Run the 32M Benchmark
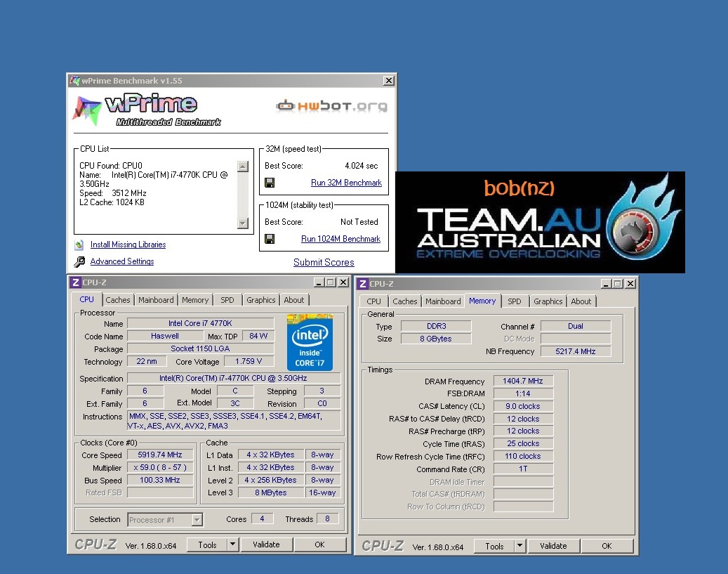 coord(346,183)
